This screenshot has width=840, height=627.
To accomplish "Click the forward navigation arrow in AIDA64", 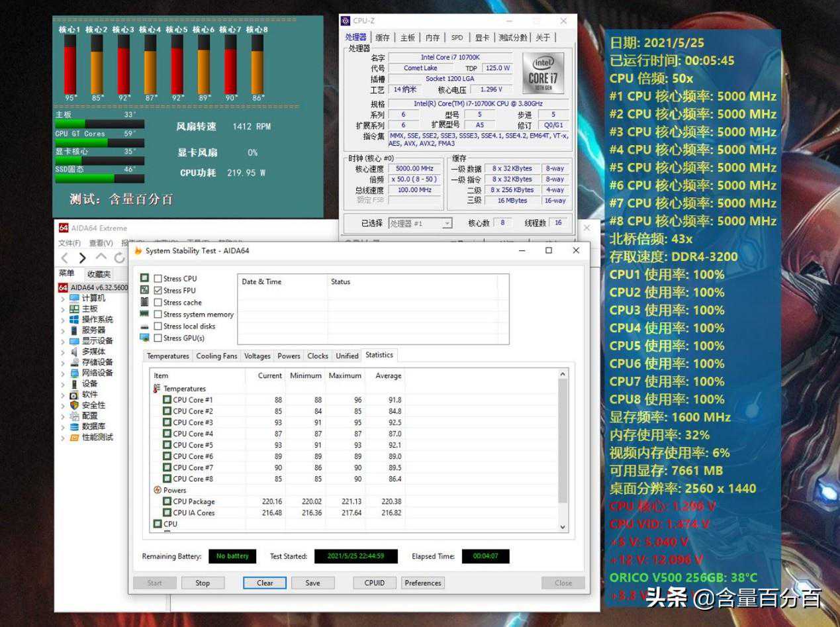I will (83, 258).
